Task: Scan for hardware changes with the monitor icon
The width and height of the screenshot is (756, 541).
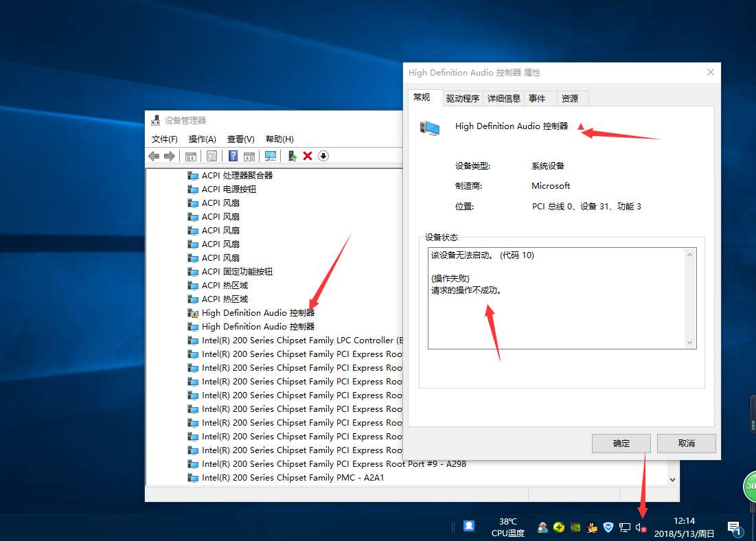Action: tap(271, 156)
